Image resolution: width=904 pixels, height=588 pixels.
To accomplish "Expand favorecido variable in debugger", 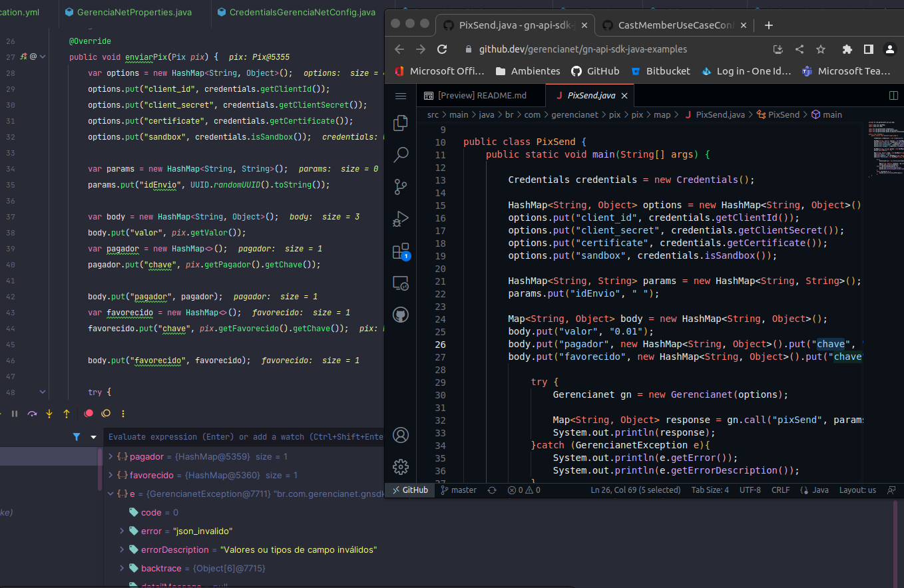I will click(111, 476).
